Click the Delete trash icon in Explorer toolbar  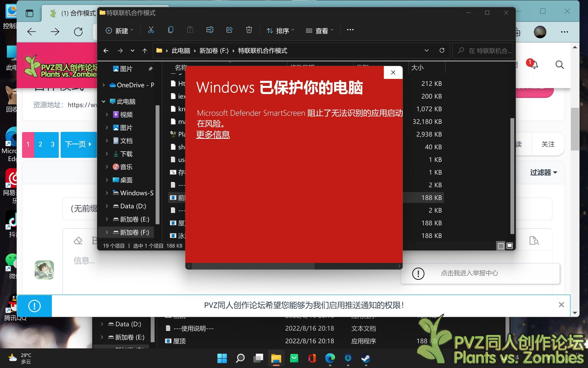(249, 30)
